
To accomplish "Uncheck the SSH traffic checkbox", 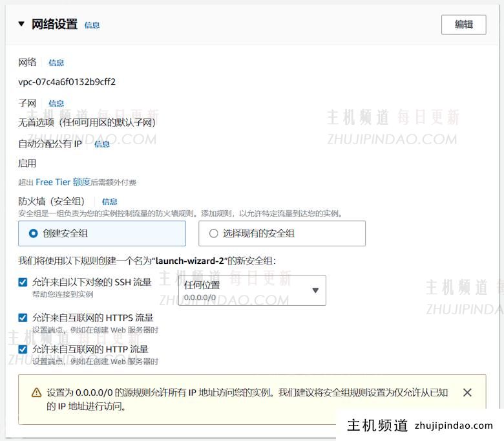I will coord(23,283).
